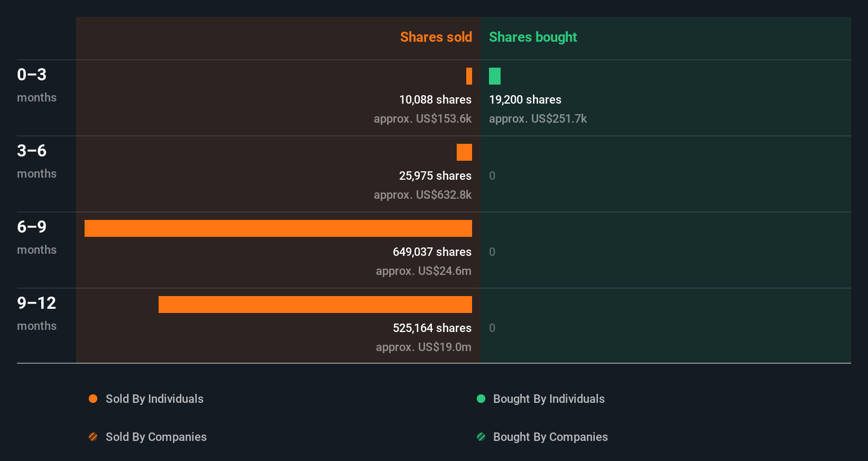Screen dimensions: 868x461
Task: Select the approx. US$251.7k text
Action: [x=538, y=118]
